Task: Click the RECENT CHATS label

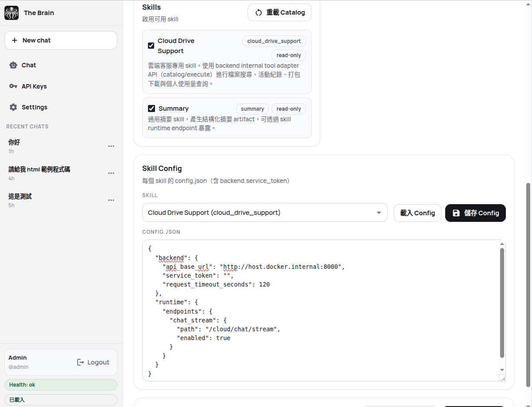Action: 27,127
